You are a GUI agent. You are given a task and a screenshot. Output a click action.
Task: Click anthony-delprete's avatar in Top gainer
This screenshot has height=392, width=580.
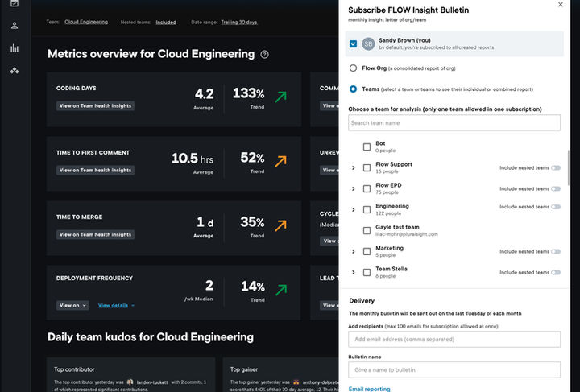click(296, 382)
